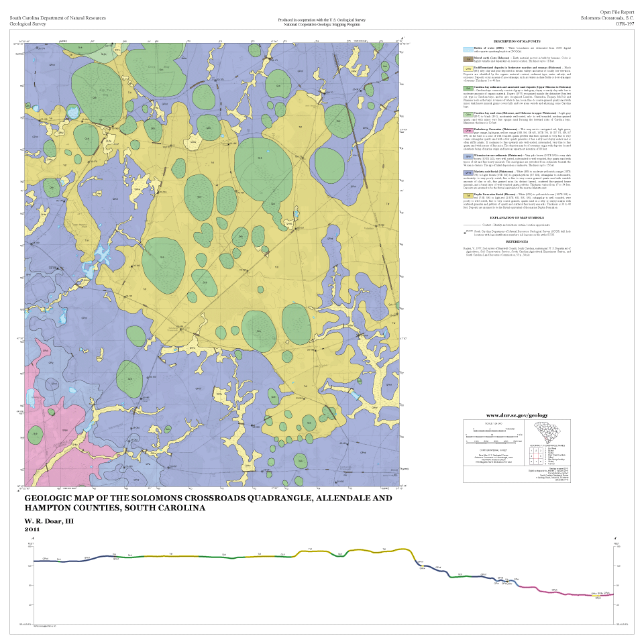Click the Duplin Formation fluvial legend box
The image size is (644, 644).
click(x=468, y=195)
